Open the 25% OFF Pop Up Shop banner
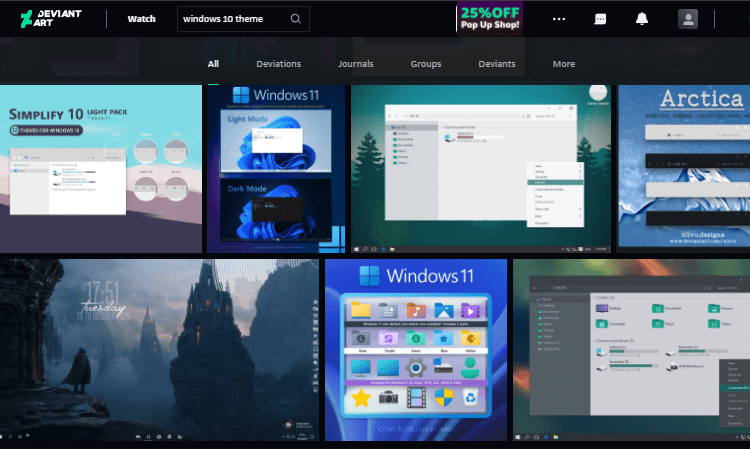750x449 pixels. pyautogui.click(x=490, y=19)
